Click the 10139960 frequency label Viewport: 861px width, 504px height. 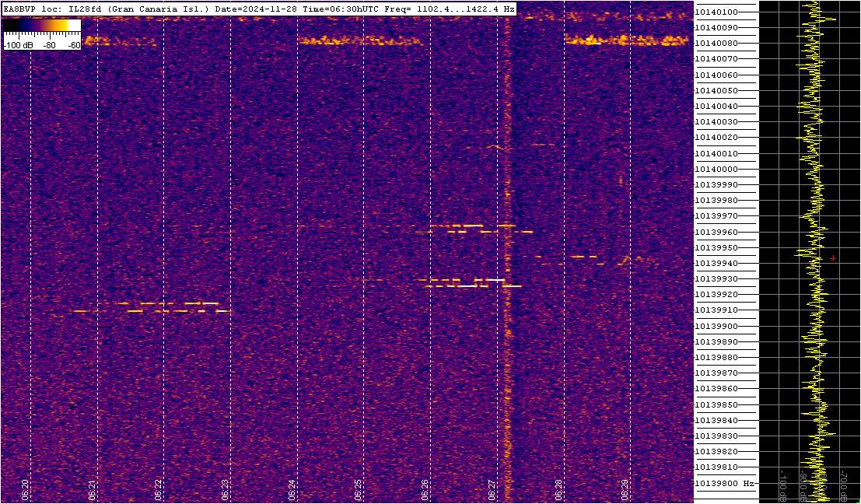(716, 232)
